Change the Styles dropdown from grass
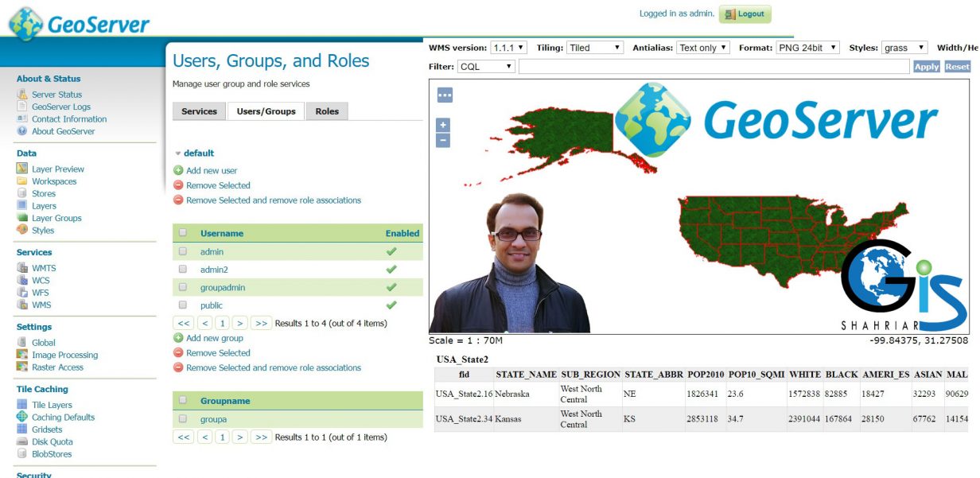 pos(903,47)
